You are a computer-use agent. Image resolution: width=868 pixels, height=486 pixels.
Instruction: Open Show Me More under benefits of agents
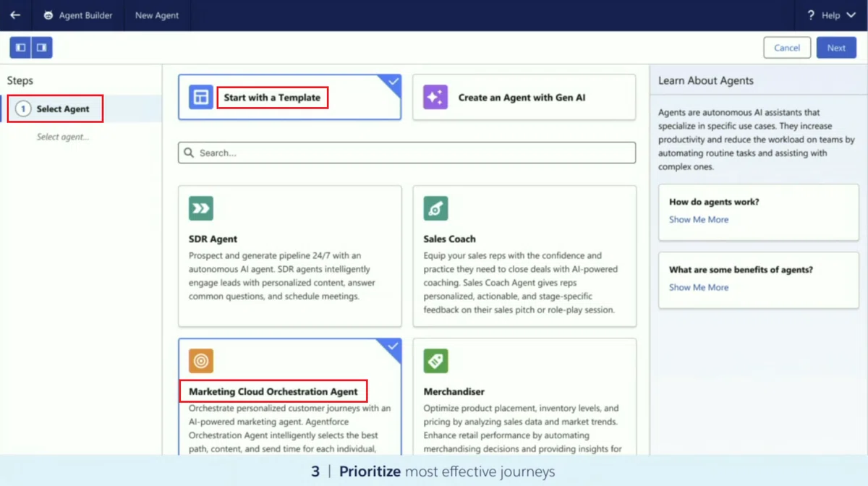pos(699,287)
